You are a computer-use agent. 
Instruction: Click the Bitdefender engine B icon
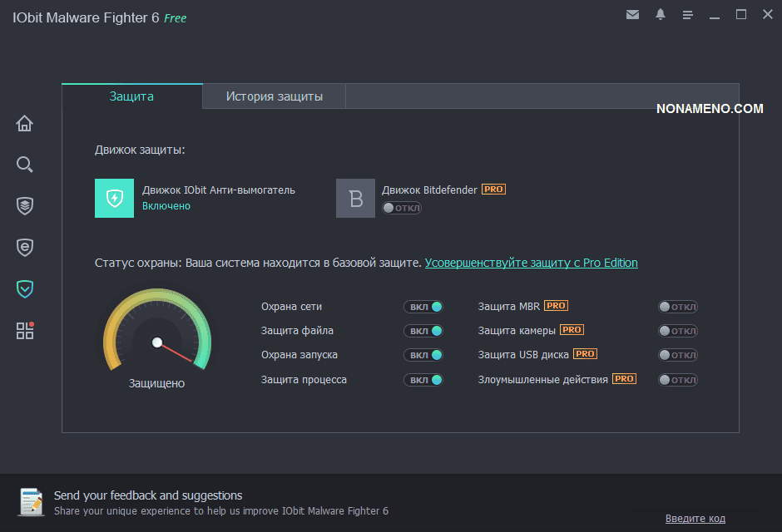click(x=355, y=198)
